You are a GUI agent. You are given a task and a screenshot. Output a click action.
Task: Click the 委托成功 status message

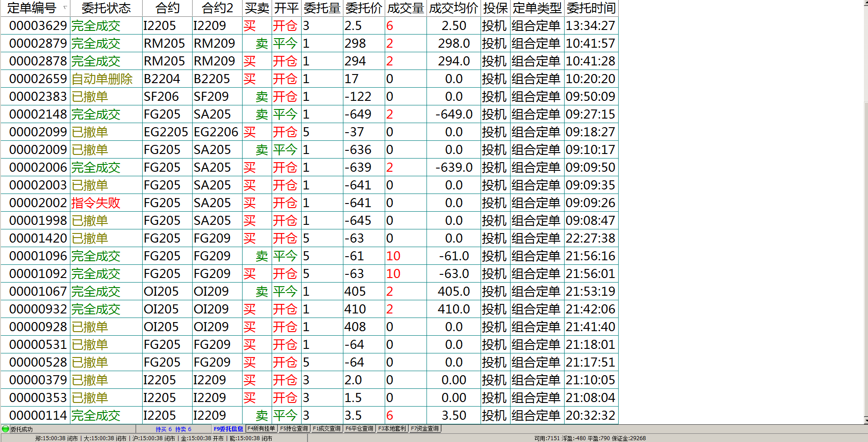coord(21,429)
